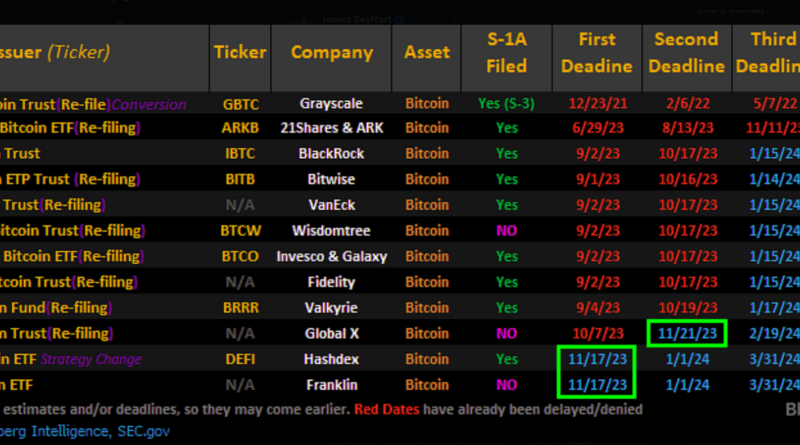Viewport: 800px width, 445px height.
Task: Sort by the First Deadline header
Action: point(596,52)
